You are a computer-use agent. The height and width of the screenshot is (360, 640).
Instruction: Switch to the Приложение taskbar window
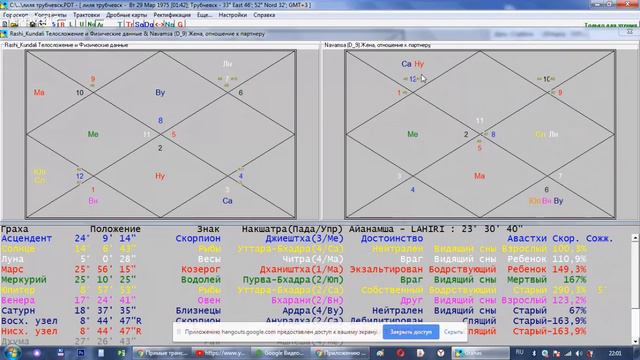pos(340,353)
